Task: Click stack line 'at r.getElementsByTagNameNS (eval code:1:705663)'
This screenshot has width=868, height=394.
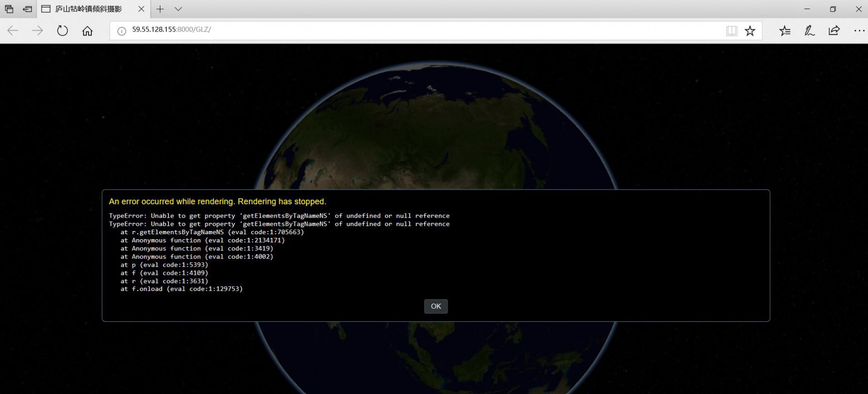Action: 212,232
